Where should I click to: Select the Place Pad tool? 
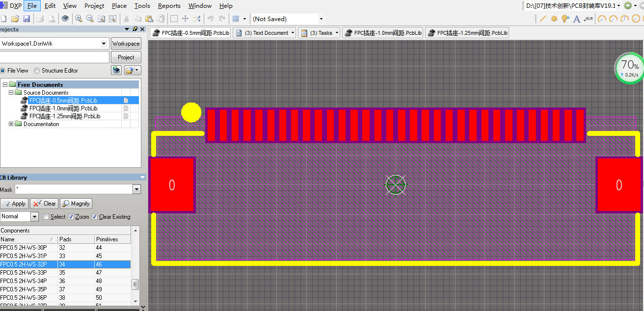(x=554, y=19)
